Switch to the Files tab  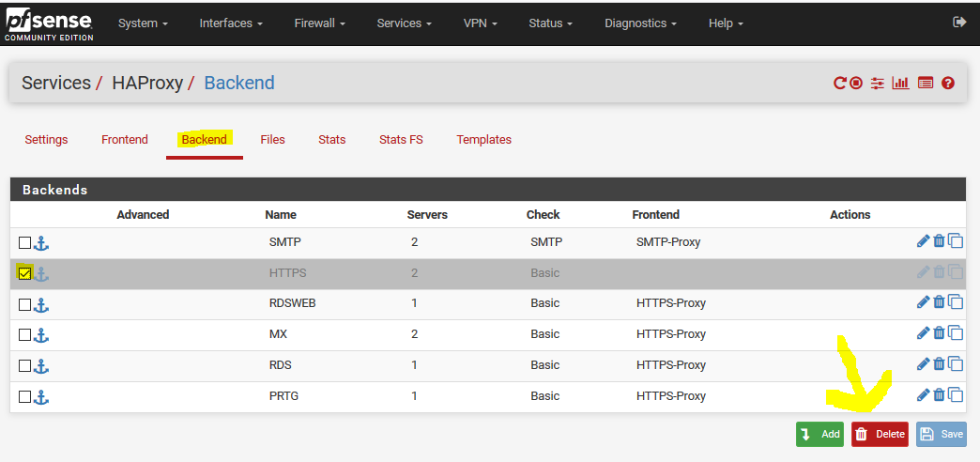(272, 139)
